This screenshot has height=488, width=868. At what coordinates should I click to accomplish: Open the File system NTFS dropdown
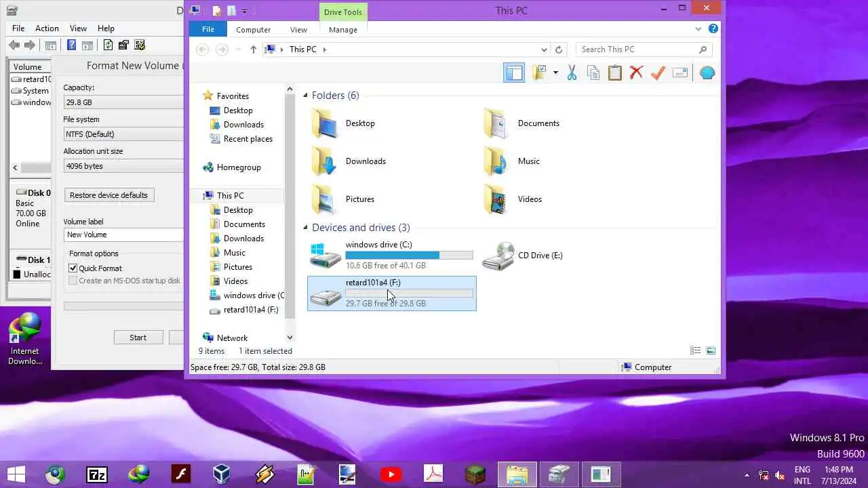click(x=123, y=134)
